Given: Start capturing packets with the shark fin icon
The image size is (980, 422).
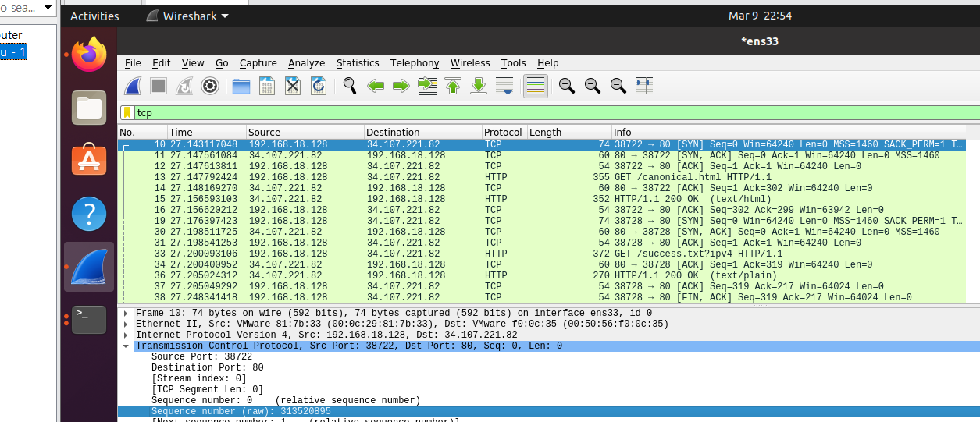Looking at the screenshot, I should pos(133,86).
